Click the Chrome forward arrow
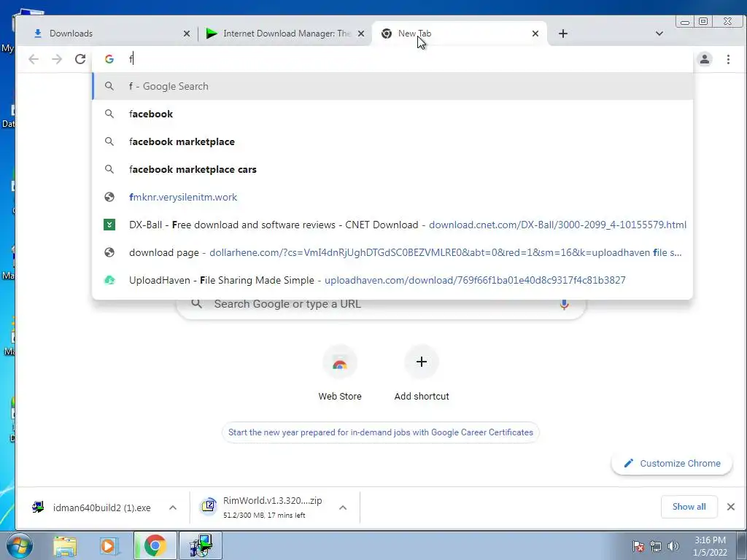The width and height of the screenshot is (747, 560). pyautogui.click(x=57, y=59)
